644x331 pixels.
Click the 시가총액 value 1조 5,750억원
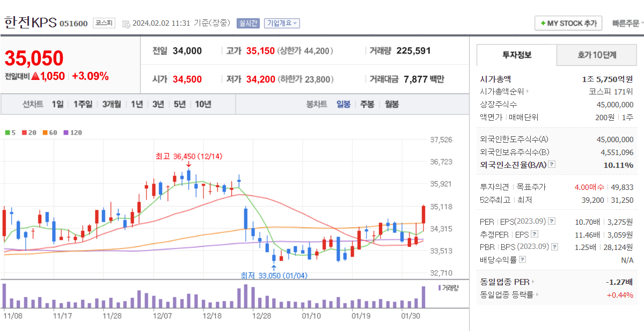[608, 79]
